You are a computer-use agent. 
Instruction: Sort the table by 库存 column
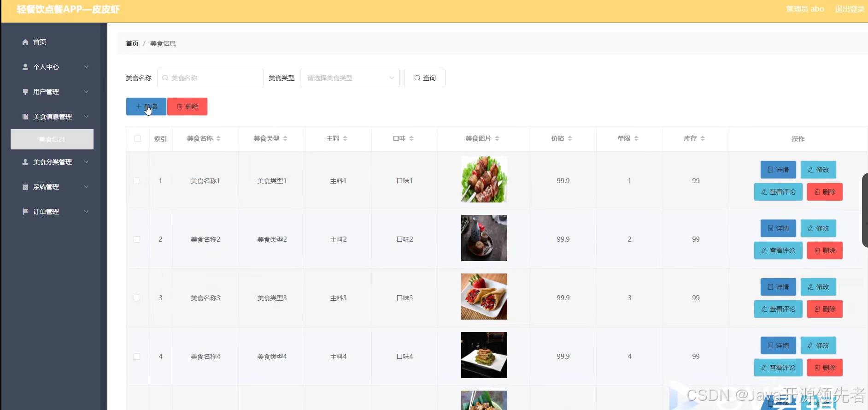click(x=703, y=138)
